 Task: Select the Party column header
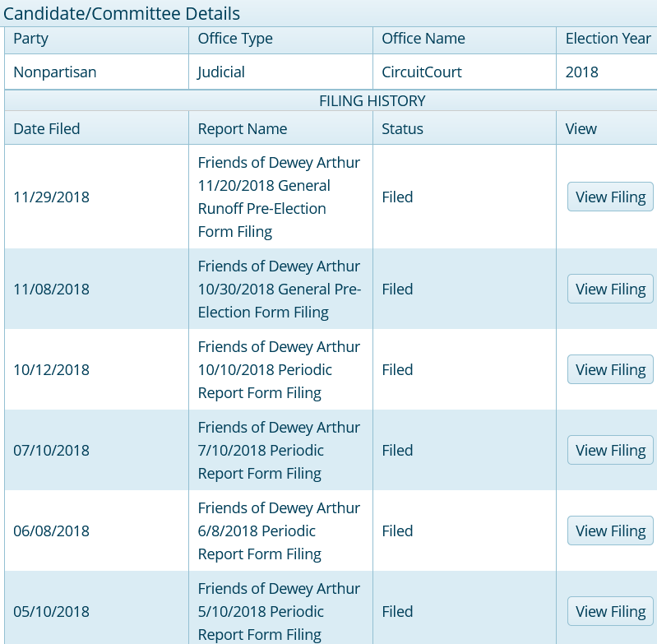30,39
